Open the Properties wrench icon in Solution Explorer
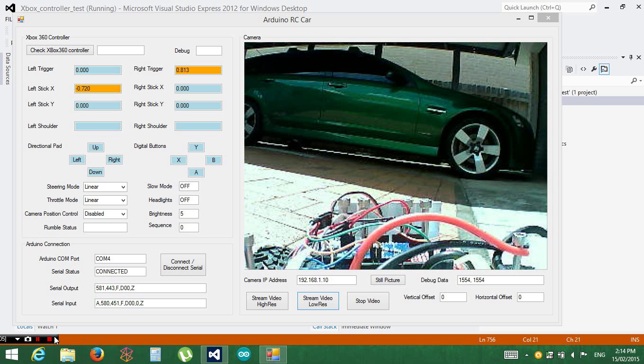Screen dimensions: 644x364 click(594, 69)
